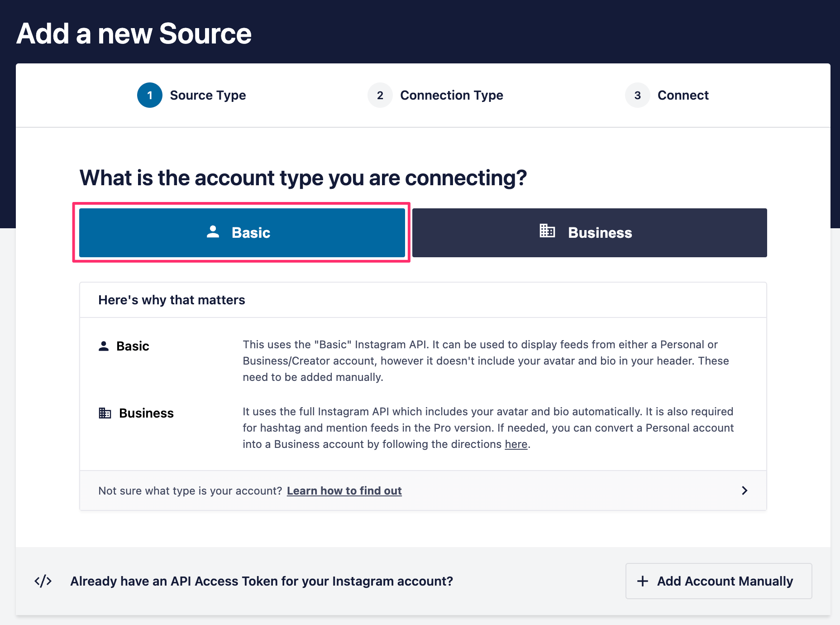Screen dimensions: 840x625
Task: Click the code brackets icon
Action: pyautogui.click(x=43, y=581)
